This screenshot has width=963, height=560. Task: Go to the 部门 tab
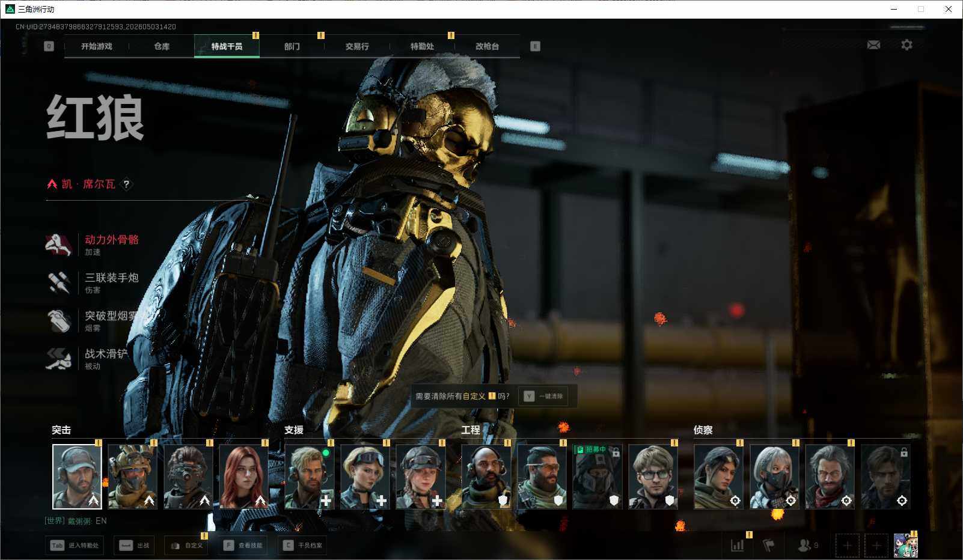click(x=292, y=46)
